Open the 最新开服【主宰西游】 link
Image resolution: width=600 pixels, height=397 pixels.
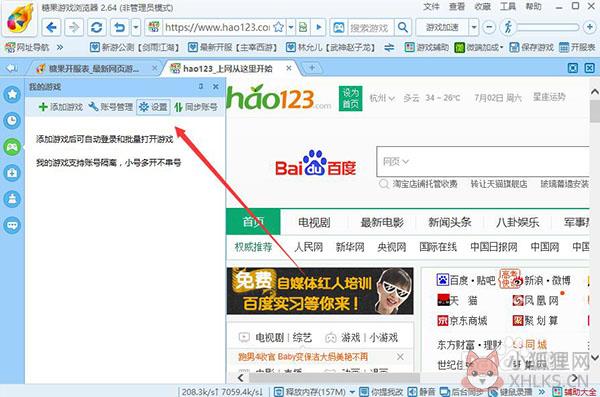(233, 47)
